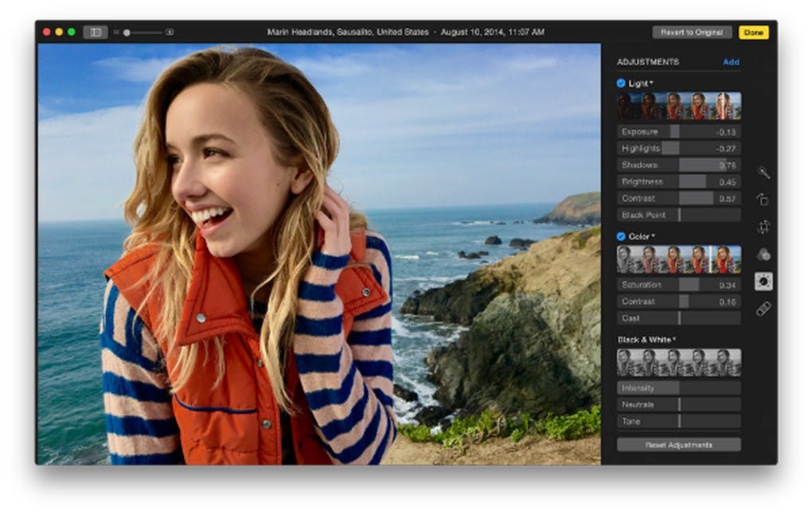Image resolution: width=812 pixels, height=514 pixels.
Task: Collapse the Color section disclosure arrow
Action: [x=654, y=236]
